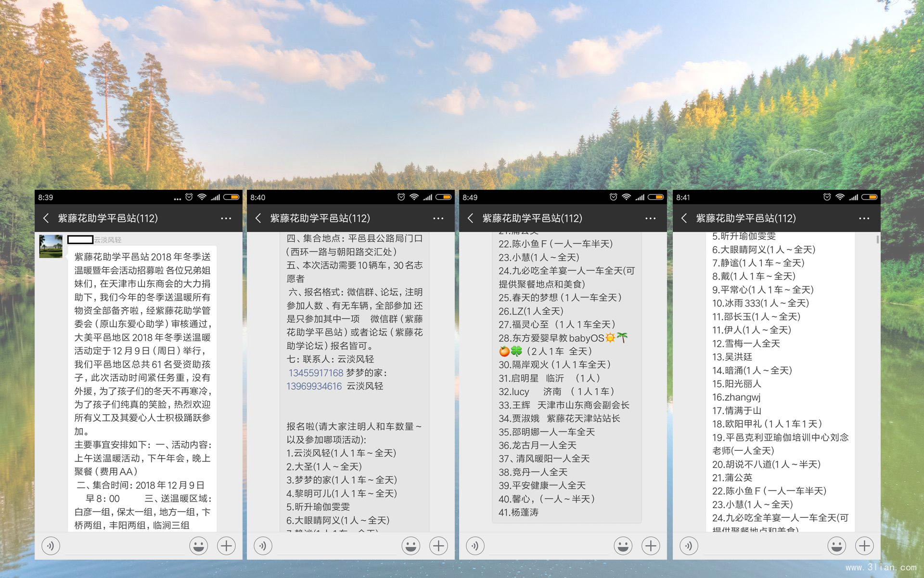This screenshot has height=578, width=924.
Task: Tap group title in the 8:39 chat header
Action: (x=108, y=218)
